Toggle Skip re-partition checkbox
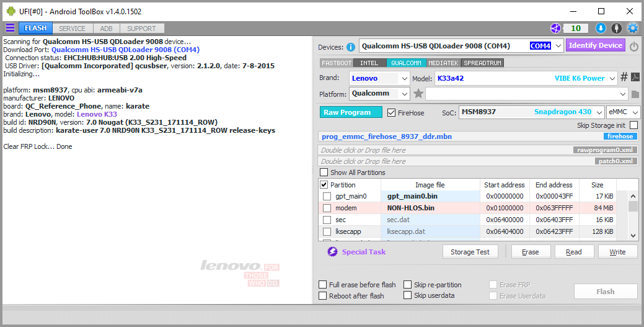This screenshot has width=644, height=327. click(407, 285)
